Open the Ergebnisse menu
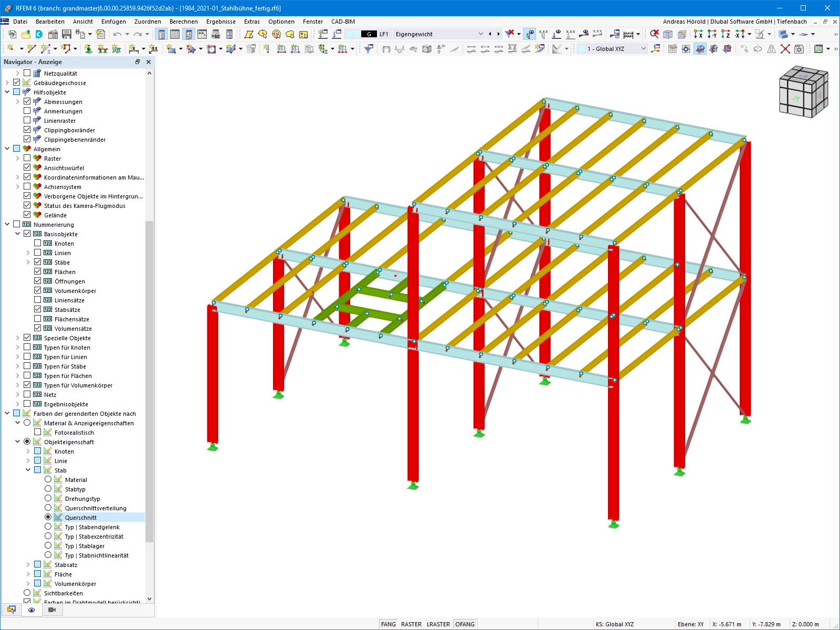840x630 pixels. pos(221,22)
